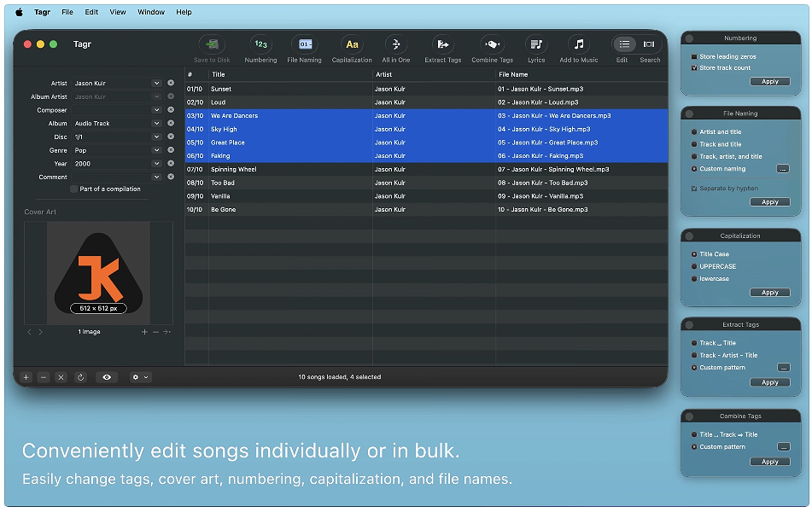The height and width of the screenshot is (512, 812).
Task: Expand the Composer field dropdown
Action: click(156, 110)
